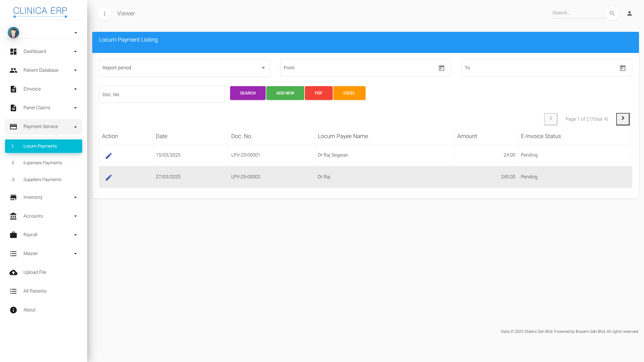Click the Upload File cloud icon

pyautogui.click(x=13, y=273)
